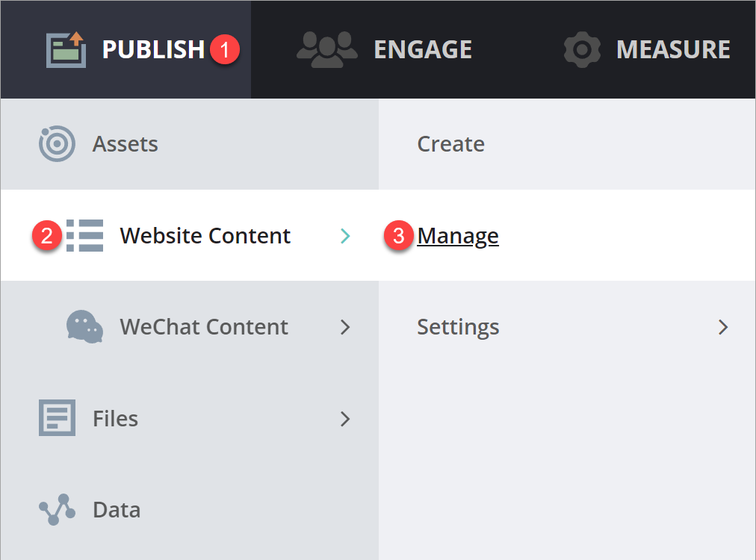Open the underlined Manage link

[x=458, y=236]
